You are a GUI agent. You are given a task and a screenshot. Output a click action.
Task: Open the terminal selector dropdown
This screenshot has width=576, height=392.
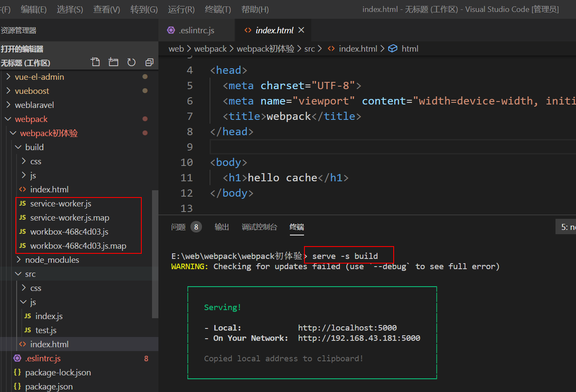point(567,227)
